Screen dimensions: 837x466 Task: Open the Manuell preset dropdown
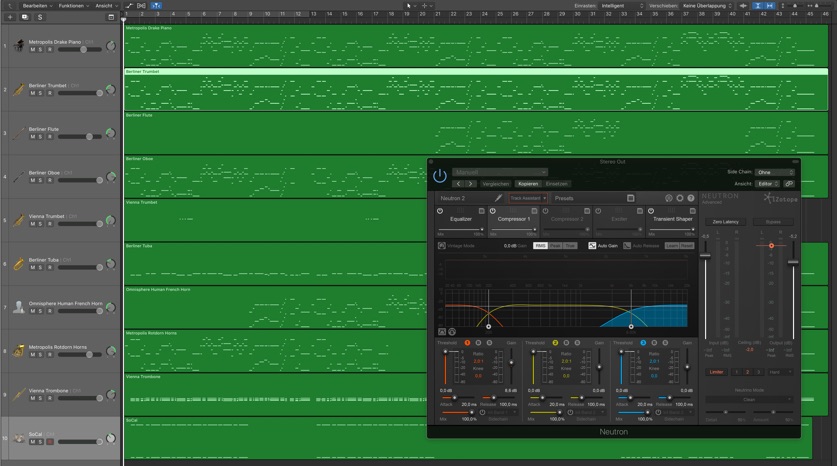pos(500,172)
